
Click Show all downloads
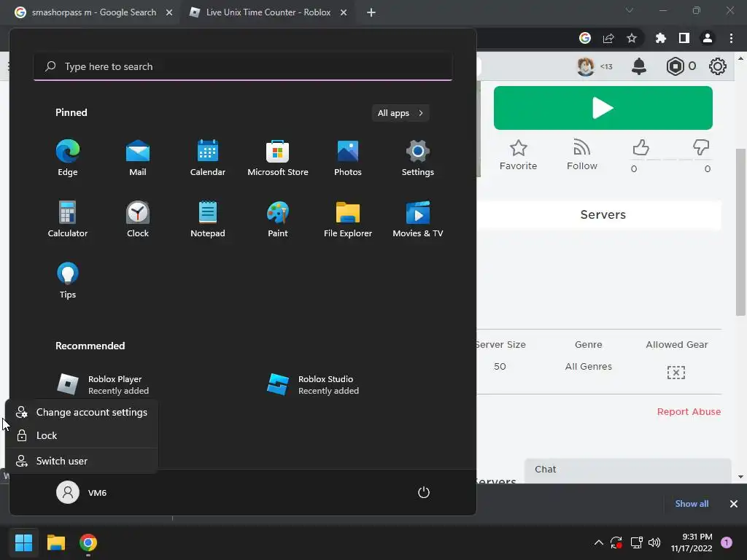692,504
